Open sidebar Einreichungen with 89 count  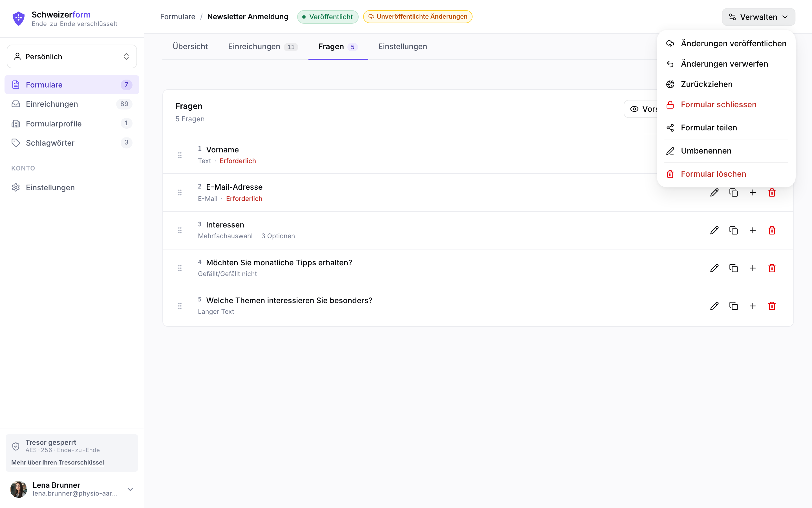[x=72, y=104]
